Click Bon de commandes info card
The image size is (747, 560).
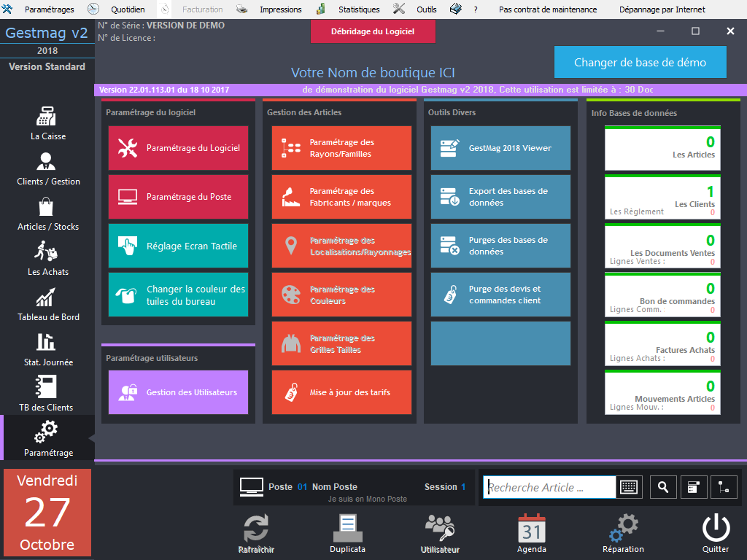[662, 295]
